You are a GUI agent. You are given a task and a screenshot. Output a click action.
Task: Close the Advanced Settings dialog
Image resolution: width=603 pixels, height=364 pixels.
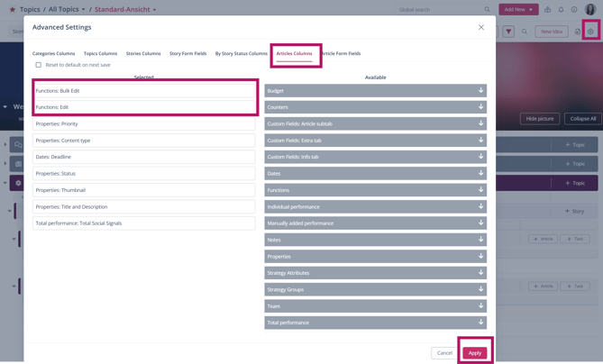(x=481, y=27)
